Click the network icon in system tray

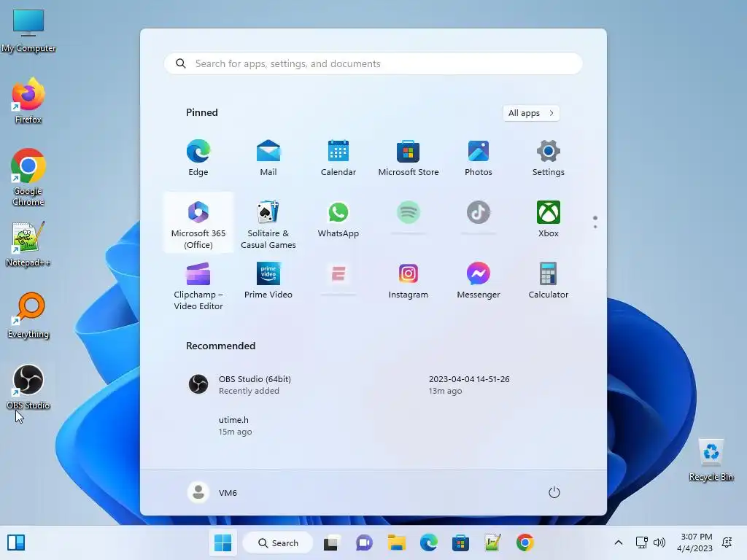click(642, 542)
